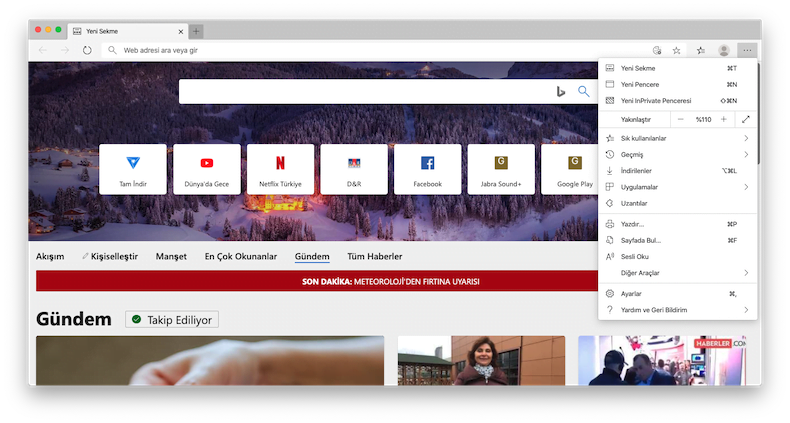The width and height of the screenshot is (790, 423).
Task: Open the user profile avatar
Action: point(724,50)
